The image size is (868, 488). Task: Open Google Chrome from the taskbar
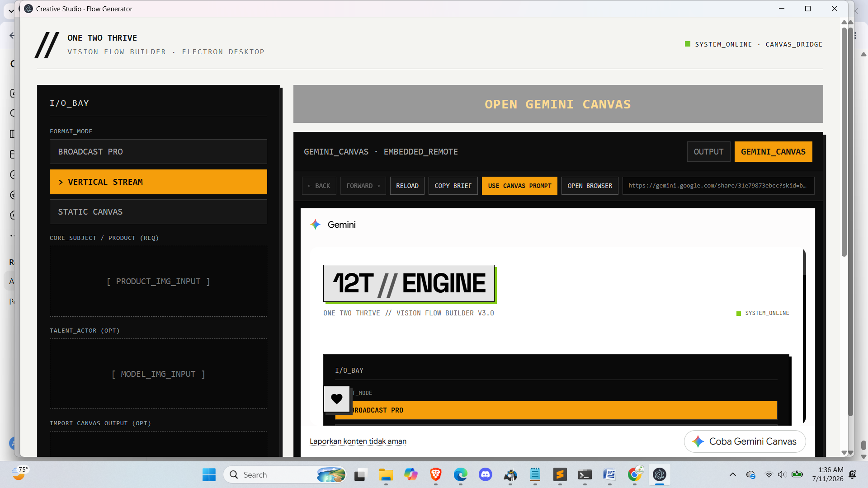[x=635, y=474]
